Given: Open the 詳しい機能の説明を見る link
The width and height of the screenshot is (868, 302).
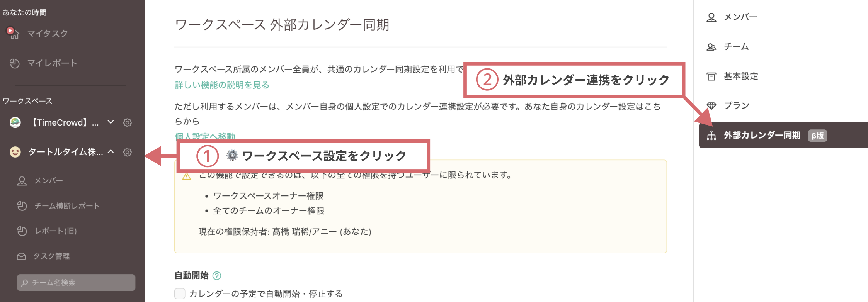Looking at the screenshot, I should pyautogui.click(x=222, y=85).
